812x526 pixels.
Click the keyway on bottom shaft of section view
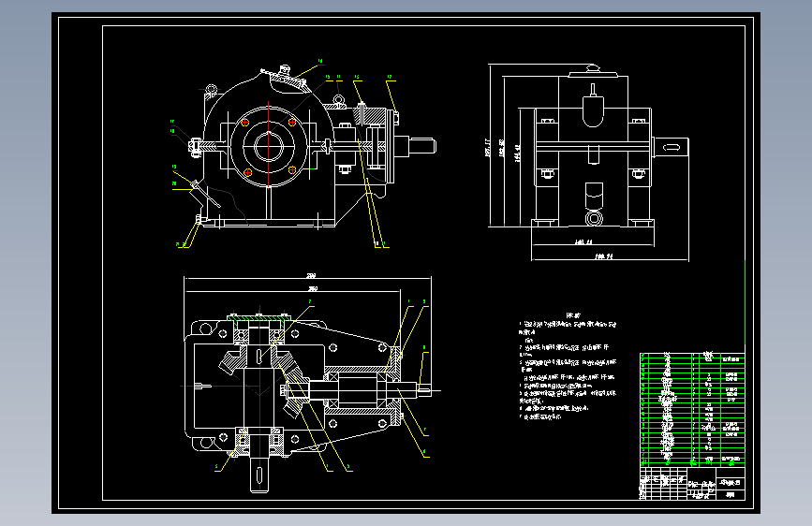[x=258, y=475]
